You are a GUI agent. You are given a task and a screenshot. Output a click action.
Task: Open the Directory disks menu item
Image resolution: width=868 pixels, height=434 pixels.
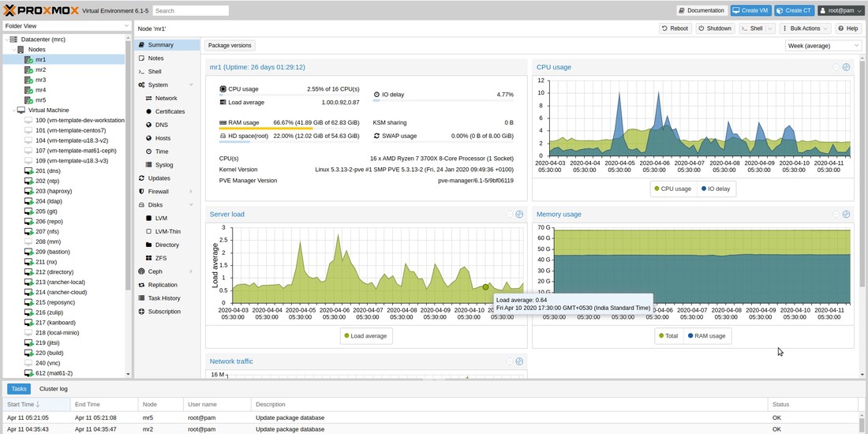[x=167, y=245]
